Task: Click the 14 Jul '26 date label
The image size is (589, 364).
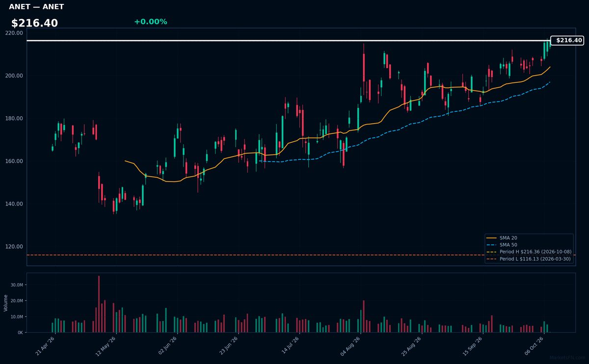Action: [290, 345]
